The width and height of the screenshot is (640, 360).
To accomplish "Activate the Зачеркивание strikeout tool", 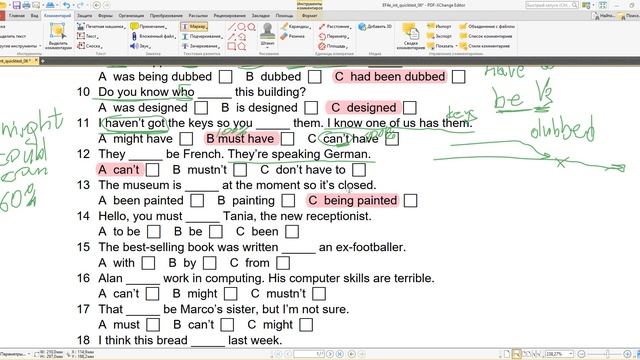I will [x=201, y=46].
